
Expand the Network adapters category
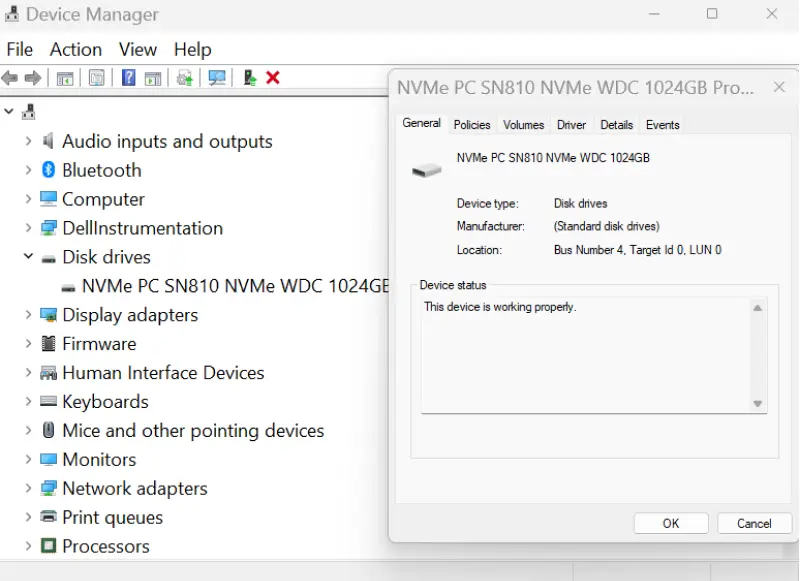[x=29, y=489]
